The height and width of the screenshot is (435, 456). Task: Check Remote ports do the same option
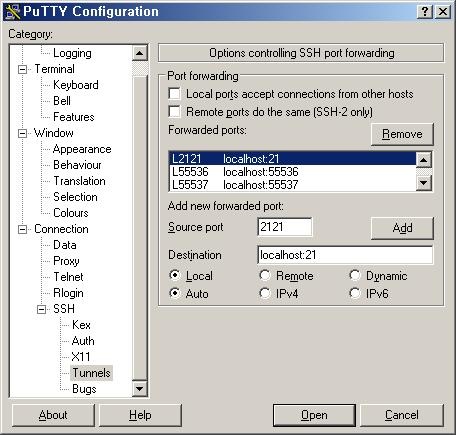(x=175, y=112)
